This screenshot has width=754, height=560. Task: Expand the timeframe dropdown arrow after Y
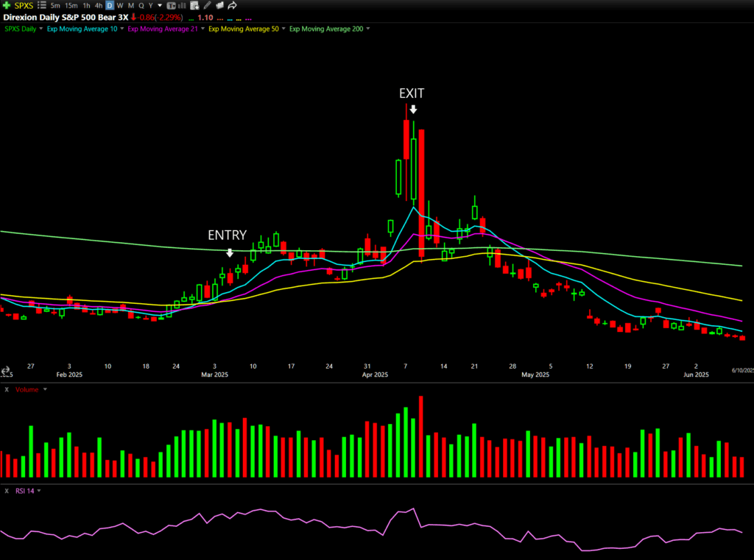coord(160,5)
